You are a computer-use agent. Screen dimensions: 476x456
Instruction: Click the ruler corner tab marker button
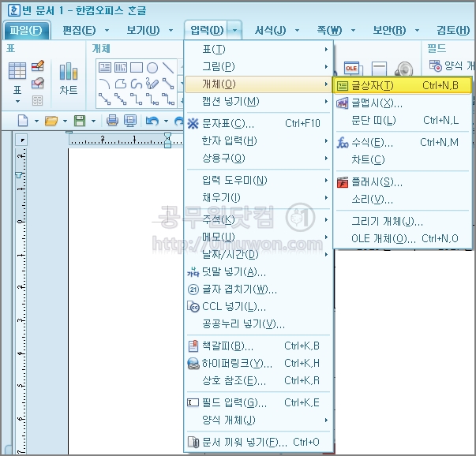click(x=22, y=140)
